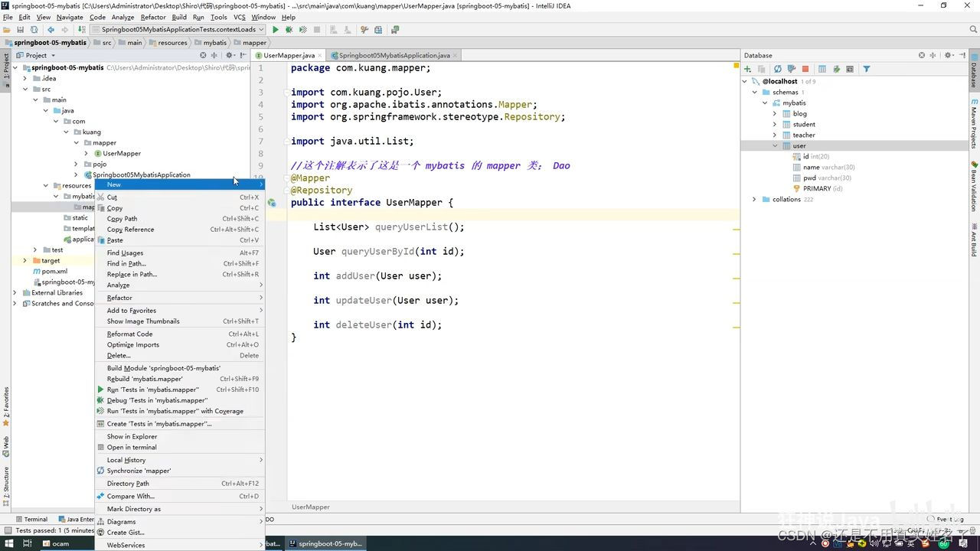Open Local History submenu
The image size is (980, 551).
click(x=180, y=460)
